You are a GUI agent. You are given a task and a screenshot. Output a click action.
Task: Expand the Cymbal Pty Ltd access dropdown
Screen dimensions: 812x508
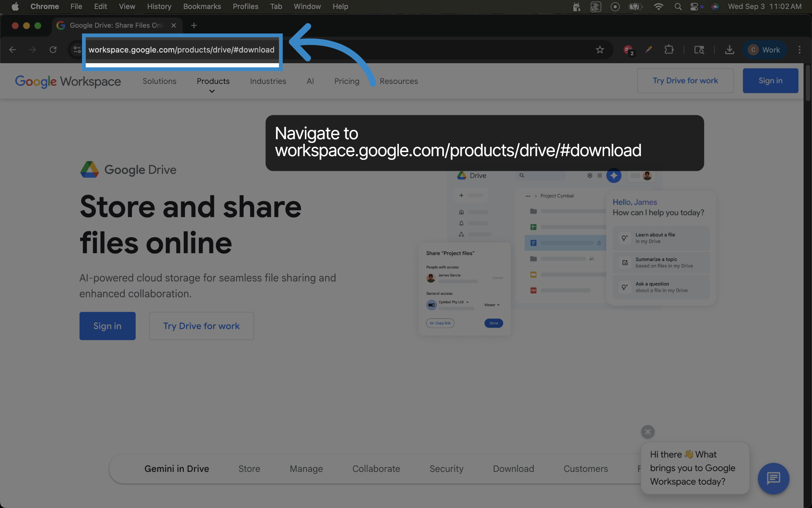click(467, 302)
